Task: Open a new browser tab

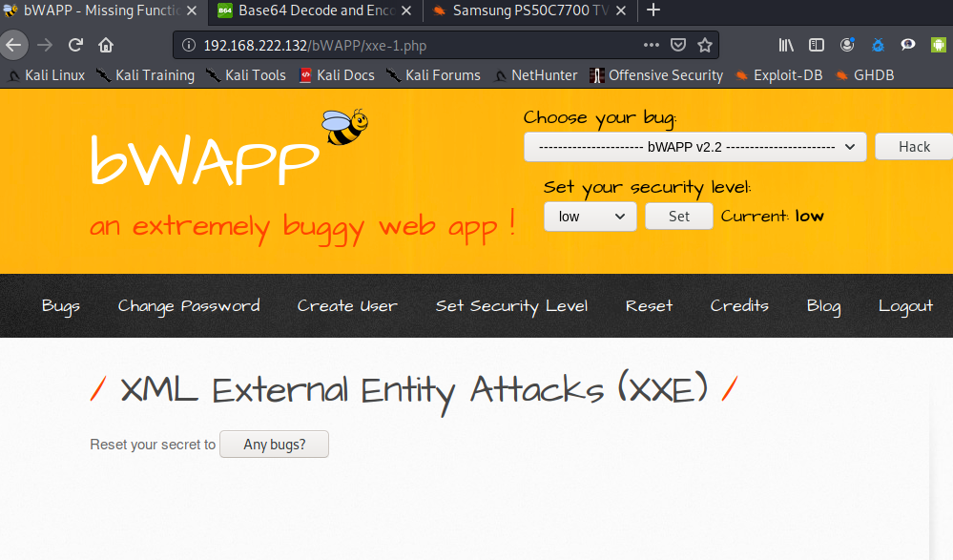Action: (653, 10)
